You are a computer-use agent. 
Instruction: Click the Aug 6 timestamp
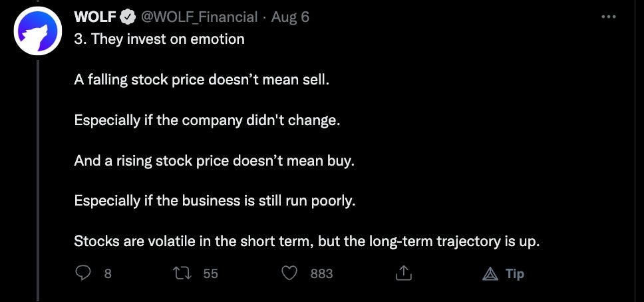point(290,17)
